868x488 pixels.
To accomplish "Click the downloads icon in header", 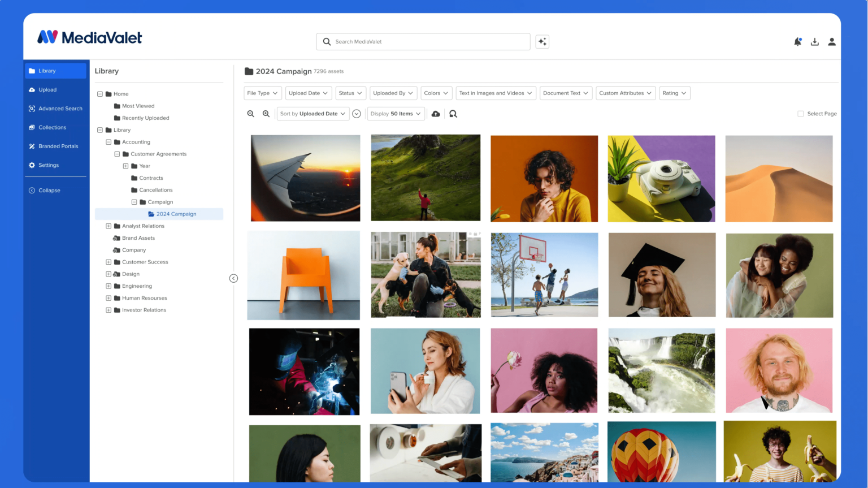I will tap(814, 42).
